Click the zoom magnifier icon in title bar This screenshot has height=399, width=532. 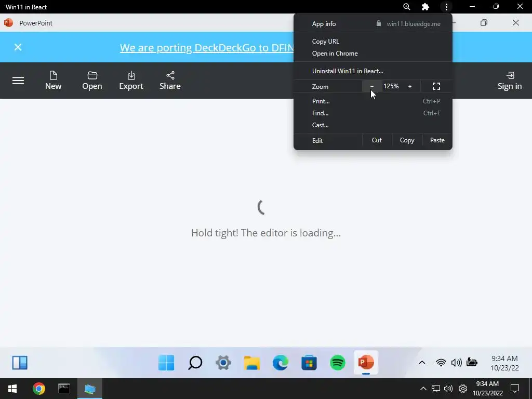click(x=406, y=7)
